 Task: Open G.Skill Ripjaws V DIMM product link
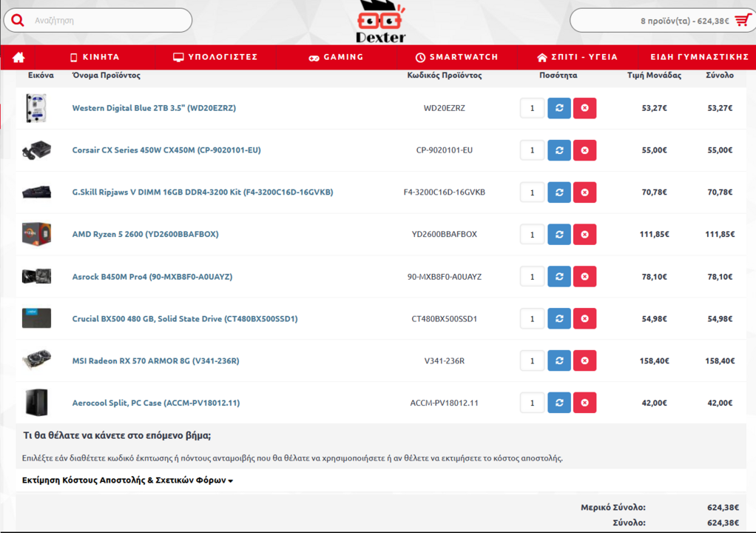click(x=203, y=192)
